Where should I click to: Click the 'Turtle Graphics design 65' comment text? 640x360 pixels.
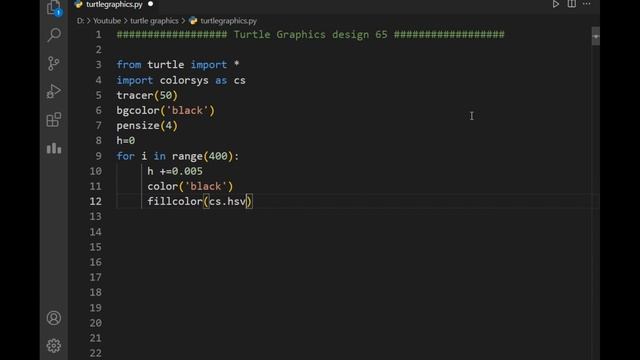310,35
